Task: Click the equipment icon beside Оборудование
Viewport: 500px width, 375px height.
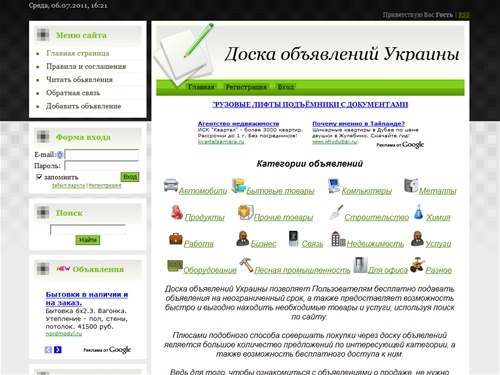Action: [x=175, y=265]
